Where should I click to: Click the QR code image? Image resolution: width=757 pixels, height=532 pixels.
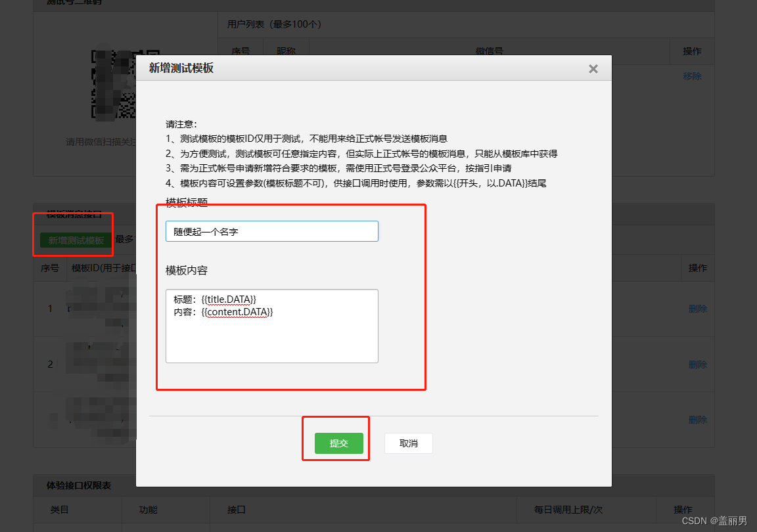pos(114,85)
